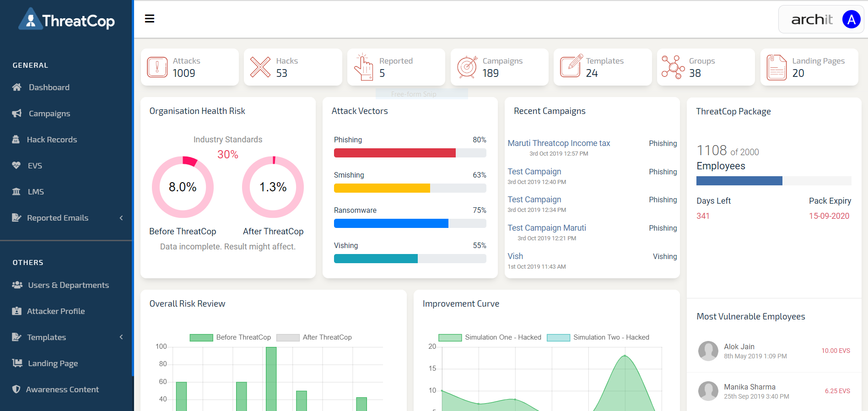Click the Days Left value 341
Screen dimensions: 868x411
pos(703,216)
